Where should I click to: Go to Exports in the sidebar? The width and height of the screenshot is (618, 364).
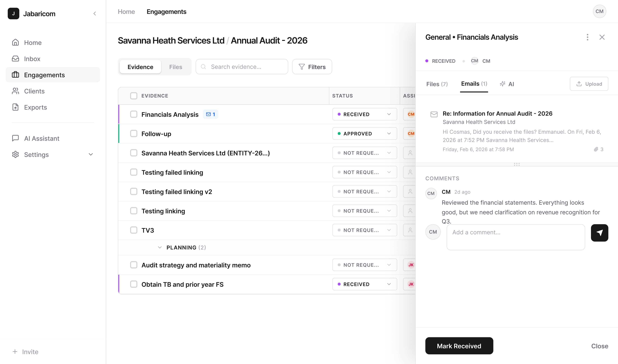point(35,107)
